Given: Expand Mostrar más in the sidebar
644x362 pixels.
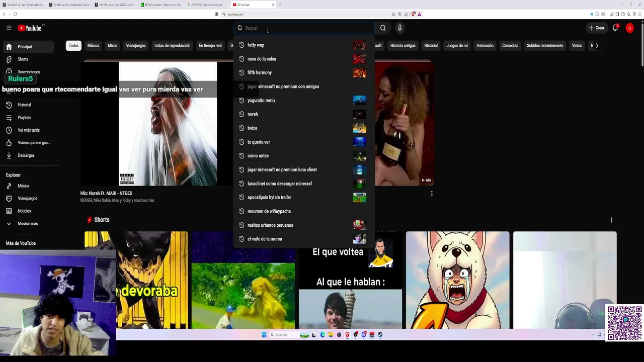Looking at the screenshot, I should pos(28,223).
